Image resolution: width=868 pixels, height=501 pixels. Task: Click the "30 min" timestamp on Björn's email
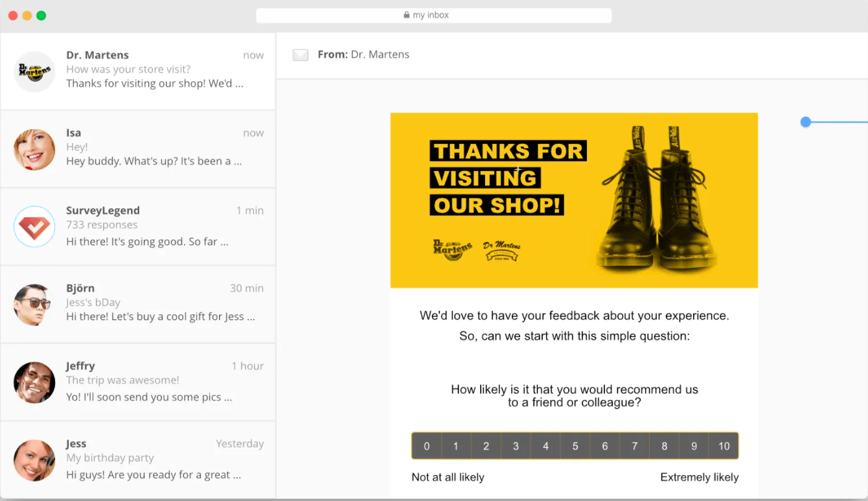(x=247, y=288)
